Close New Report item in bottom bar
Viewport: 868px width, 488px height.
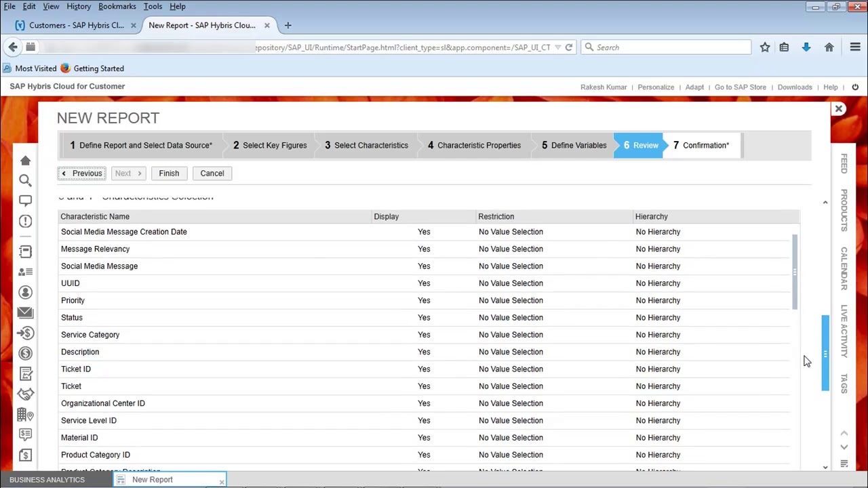221,482
